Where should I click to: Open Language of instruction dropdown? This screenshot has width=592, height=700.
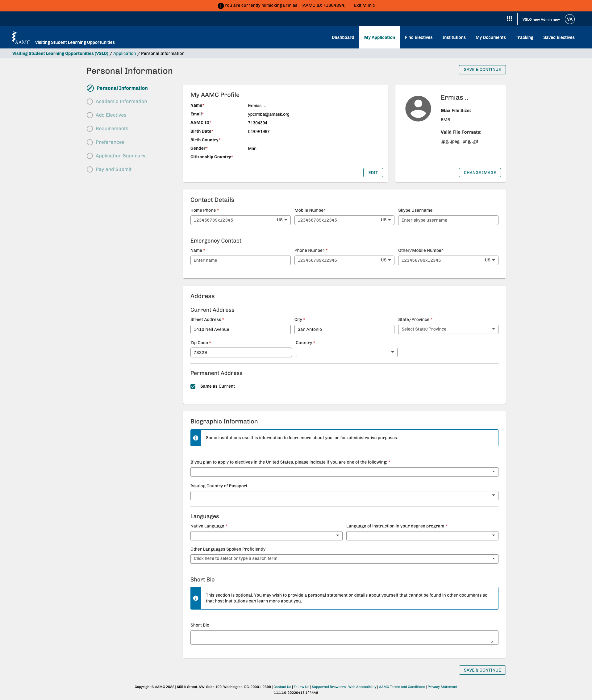pyautogui.click(x=422, y=536)
